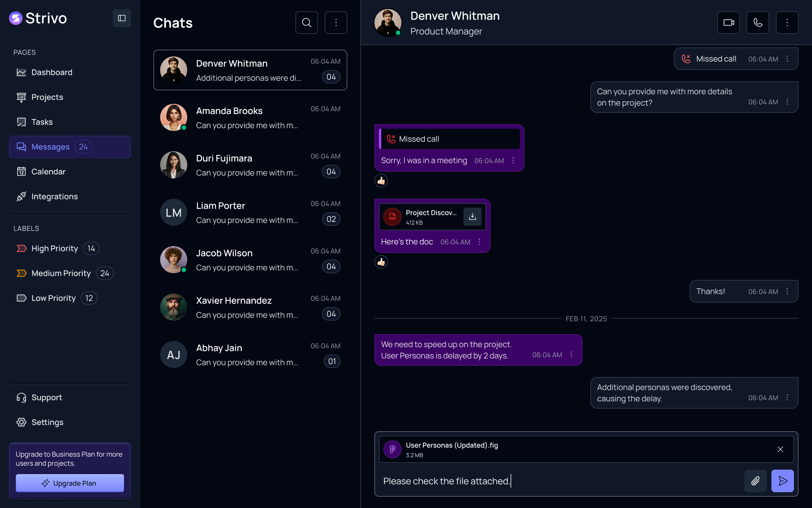Go to the Dashboard page
This screenshot has height=508, width=812.
[52, 72]
